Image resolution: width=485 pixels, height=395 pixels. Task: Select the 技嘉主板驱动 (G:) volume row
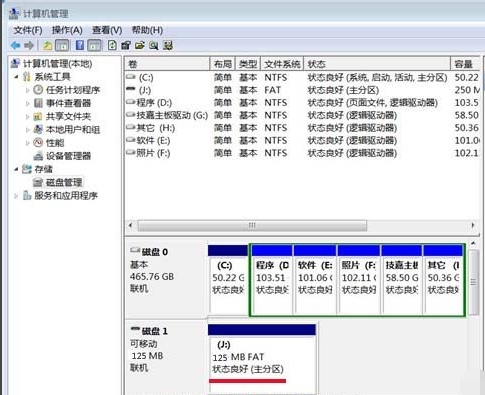302,115
